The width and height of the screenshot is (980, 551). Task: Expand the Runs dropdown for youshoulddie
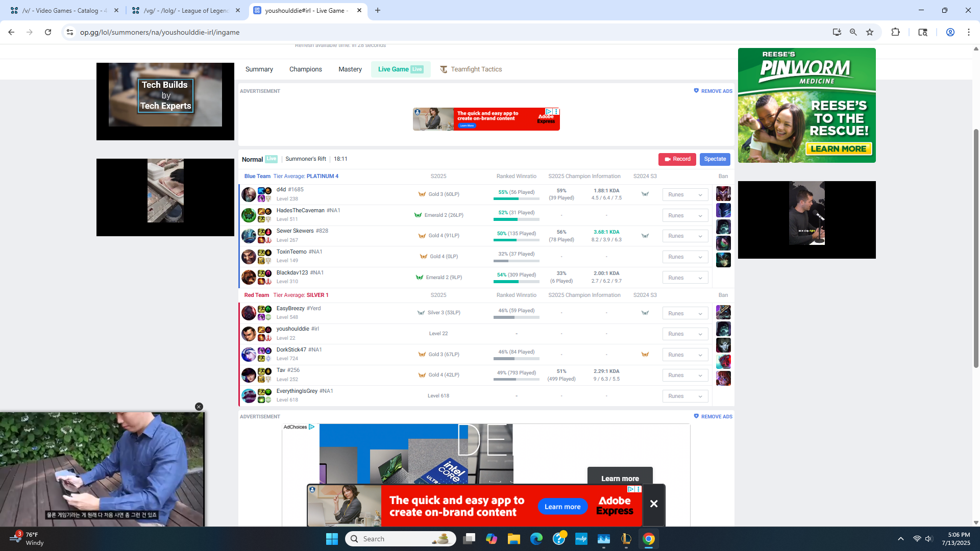(x=685, y=334)
